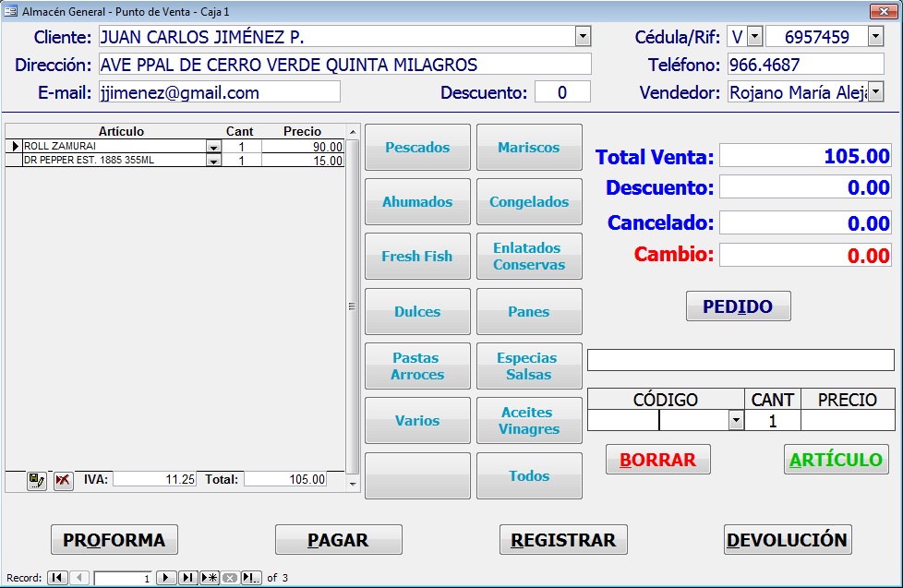Create new record with asterisk navigation button

click(209, 578)
